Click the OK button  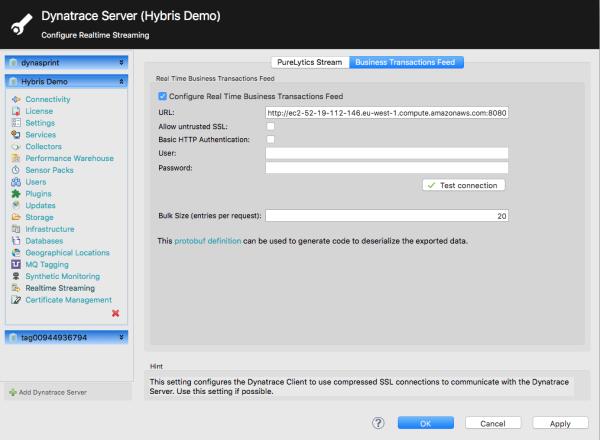click(x=426, y=424)
